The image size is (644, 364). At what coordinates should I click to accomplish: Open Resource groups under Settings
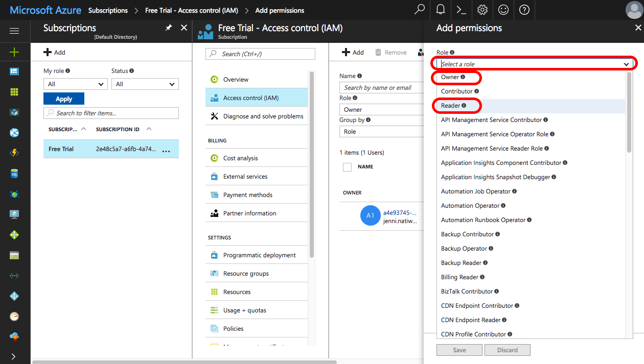click(x=257, y=274)
